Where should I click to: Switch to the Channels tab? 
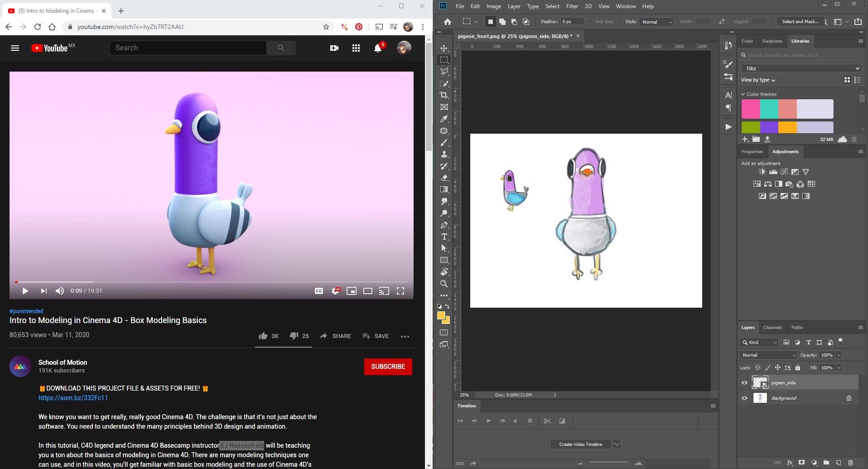click(x=772, y=328)
